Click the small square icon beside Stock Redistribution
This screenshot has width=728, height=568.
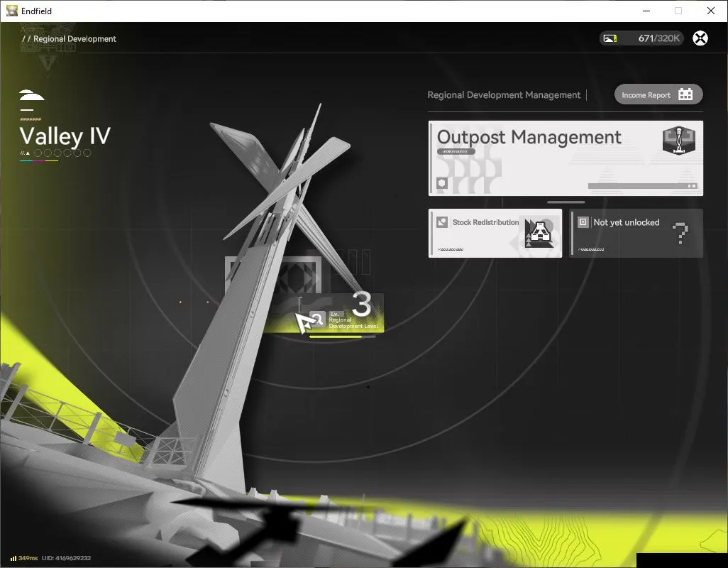coord(441,222)
